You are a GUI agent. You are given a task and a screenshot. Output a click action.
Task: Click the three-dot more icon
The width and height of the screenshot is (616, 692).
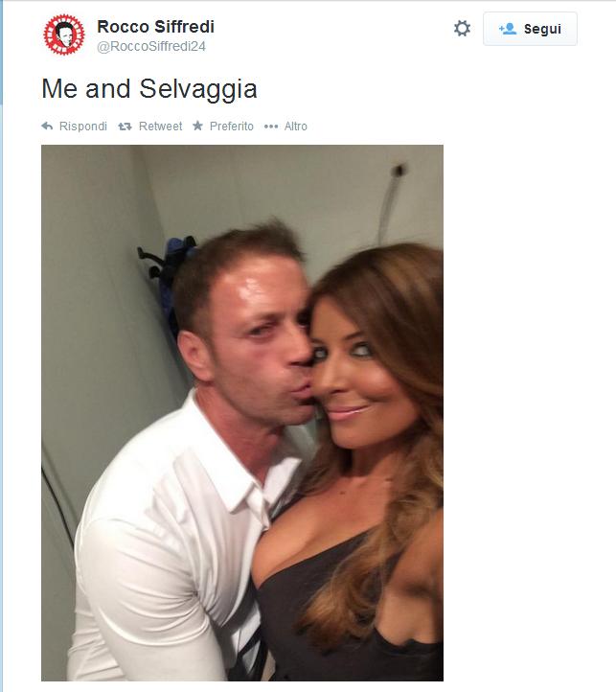point(271,127)
